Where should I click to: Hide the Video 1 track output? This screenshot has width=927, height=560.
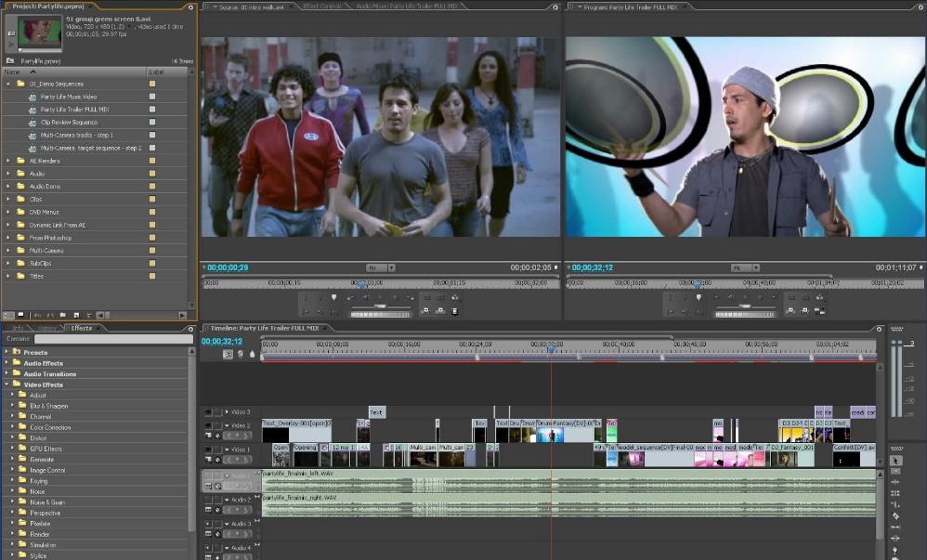pyautogui.click(x=208, y=450)
